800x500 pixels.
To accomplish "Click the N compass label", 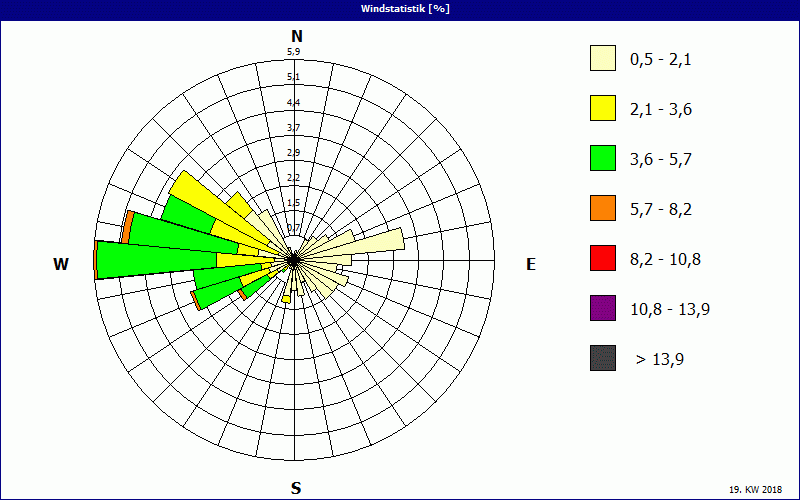I will coord(297,37).
